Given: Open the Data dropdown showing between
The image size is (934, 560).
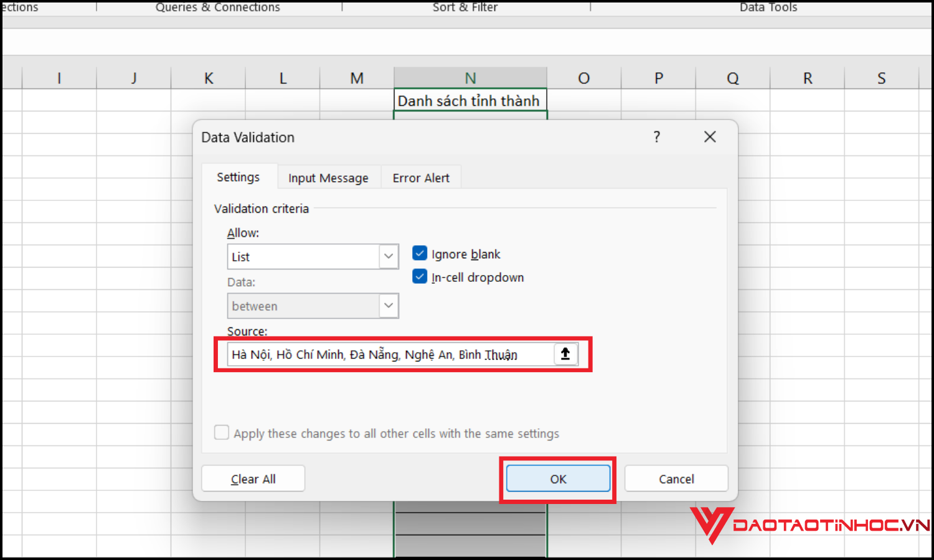Looking at the screenshot, I should tap(388, 306).
